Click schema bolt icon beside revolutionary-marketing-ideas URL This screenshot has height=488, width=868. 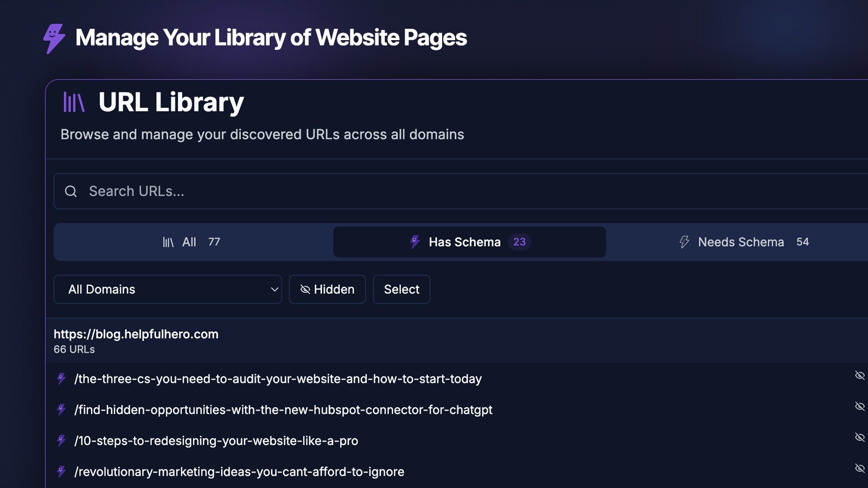(x=62, y=471)
